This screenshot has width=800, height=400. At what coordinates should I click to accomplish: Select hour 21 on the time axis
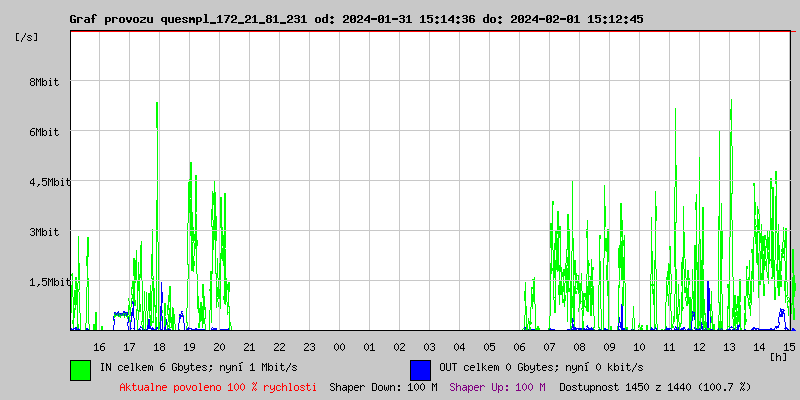[x=249, y=346]
